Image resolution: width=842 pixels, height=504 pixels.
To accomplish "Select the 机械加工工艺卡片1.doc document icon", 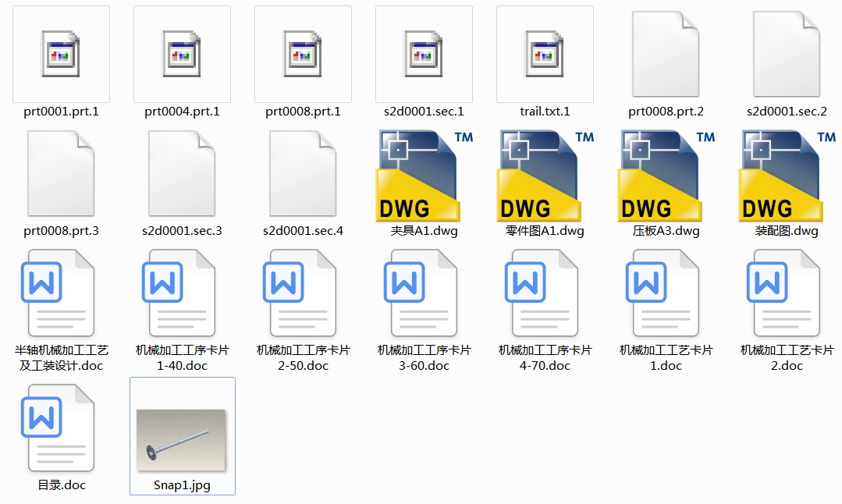I will (662, 293).
